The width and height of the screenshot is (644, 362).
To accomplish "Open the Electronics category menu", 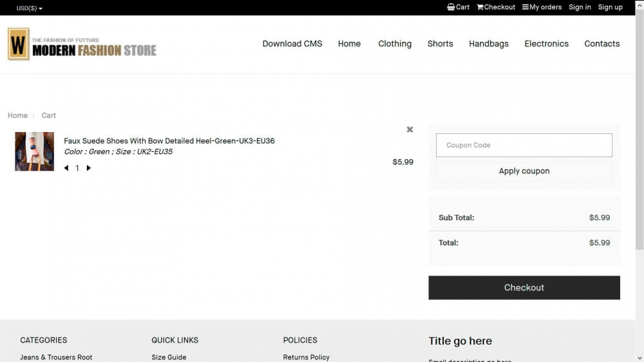I will 546,44.
